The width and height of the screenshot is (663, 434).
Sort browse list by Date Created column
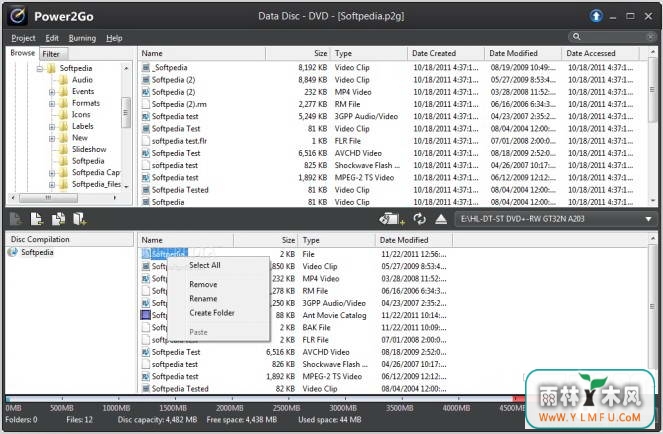point(446,53)
